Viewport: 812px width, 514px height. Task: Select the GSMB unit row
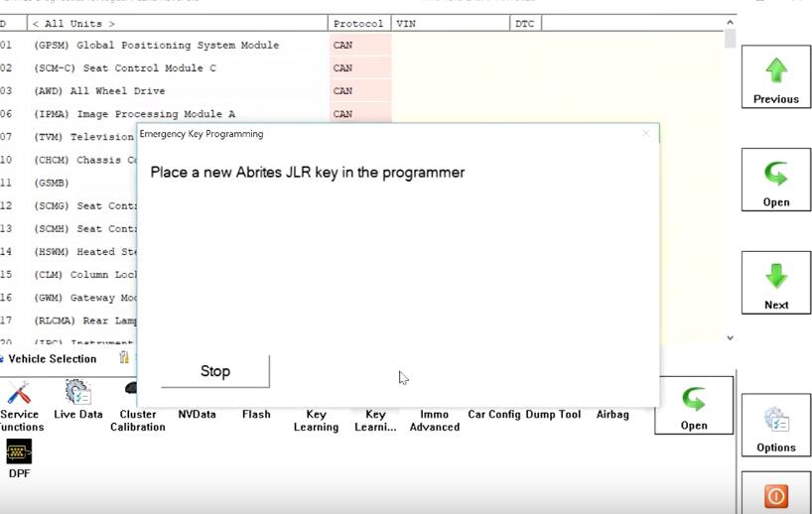(x=68, y=183)
